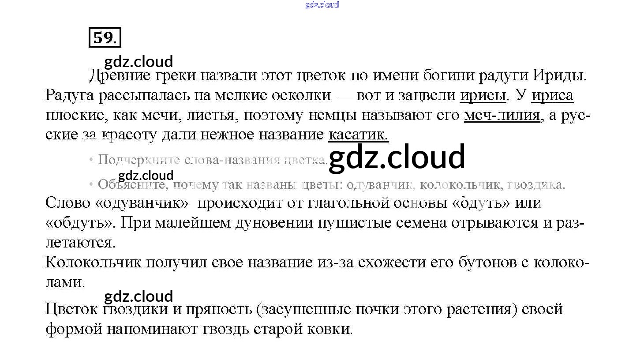
Task: Click the boxed exercise number 59
Action: pyautogui.click(x=105, y=37)
